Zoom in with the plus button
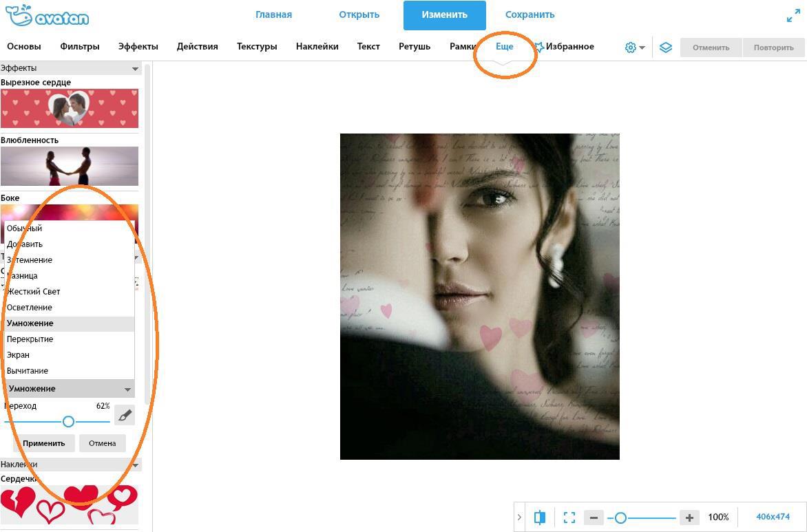Image resolution: width=807 pixels, height=532 pixels. (x=689, y=517)
